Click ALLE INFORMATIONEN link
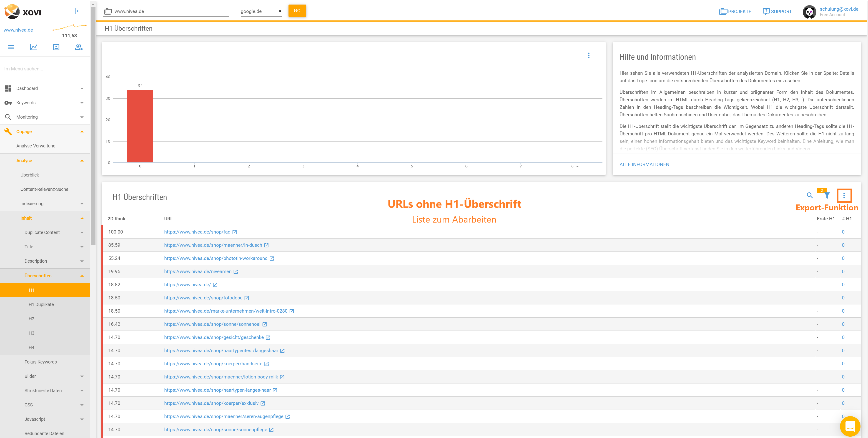 point(644,164)
